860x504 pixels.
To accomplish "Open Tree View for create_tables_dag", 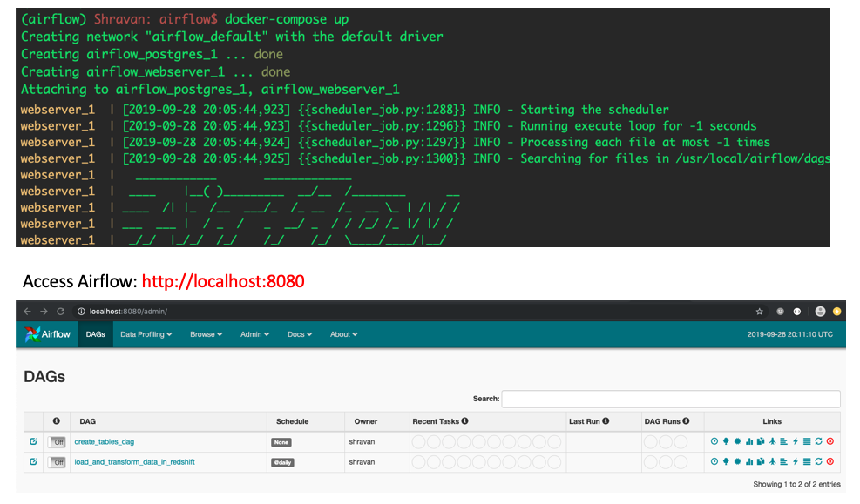I will click(x=726, y=441).
